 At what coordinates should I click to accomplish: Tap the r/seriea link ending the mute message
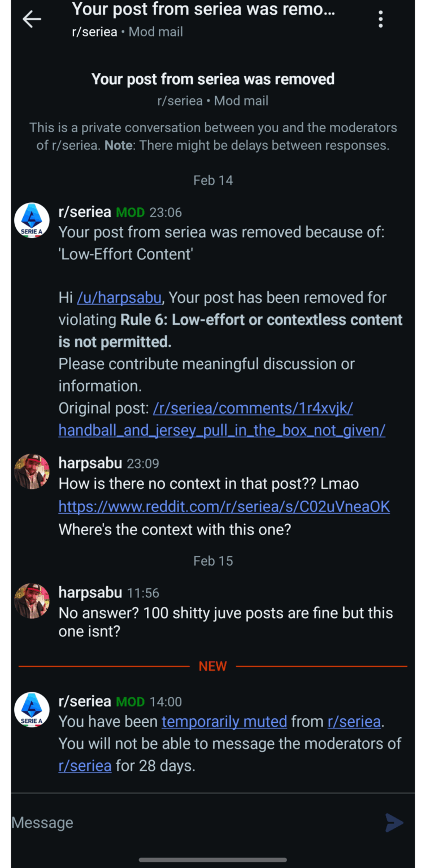point(85,766)
